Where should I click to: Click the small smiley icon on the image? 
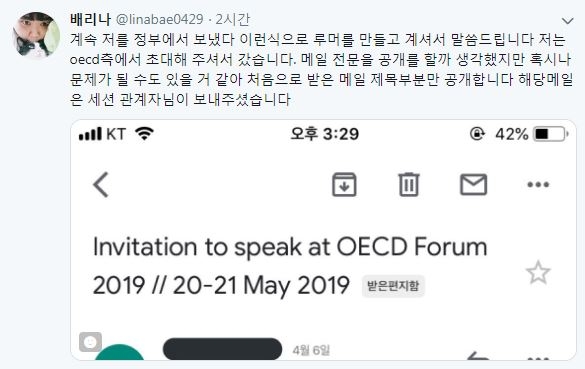[x=90, y=342]
